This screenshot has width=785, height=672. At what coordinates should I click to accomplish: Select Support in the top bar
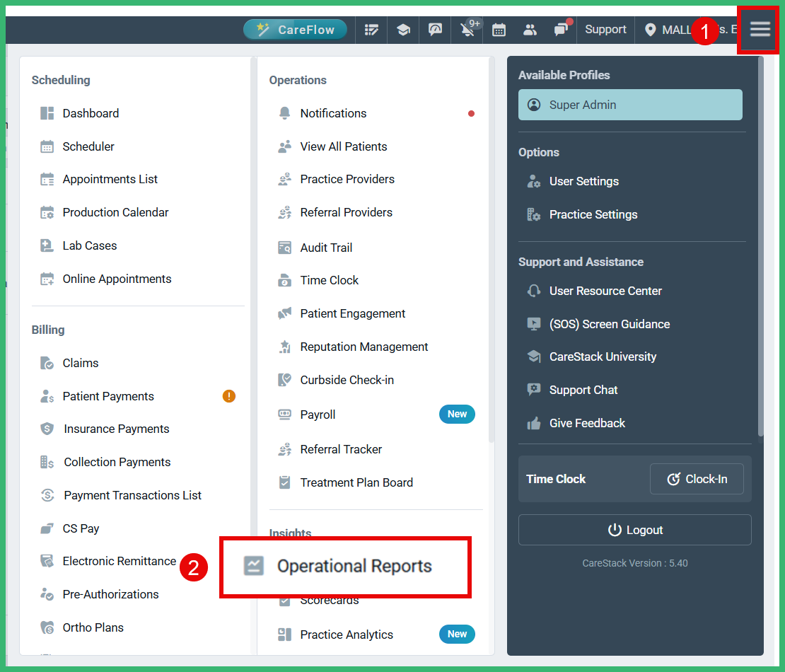tap(605, 29)
